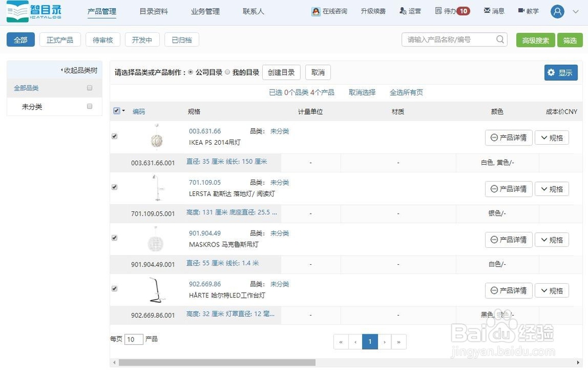Select the 正式产品 filter tab
The width and height of the screenshot is (588, 372).
(60, 40)
